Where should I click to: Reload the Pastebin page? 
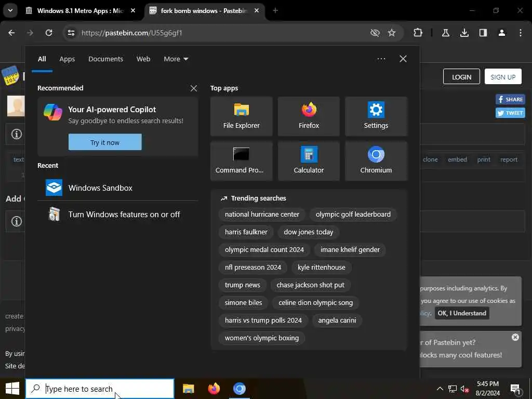pyautogui.click(x=49, y=33)
